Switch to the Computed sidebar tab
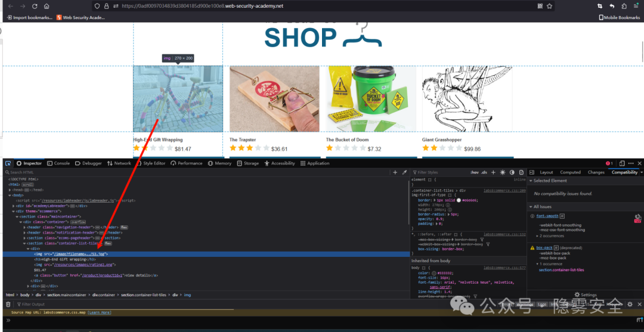Image resolution: width=644 pixels, height=332 pixels. tap(570, 172)
